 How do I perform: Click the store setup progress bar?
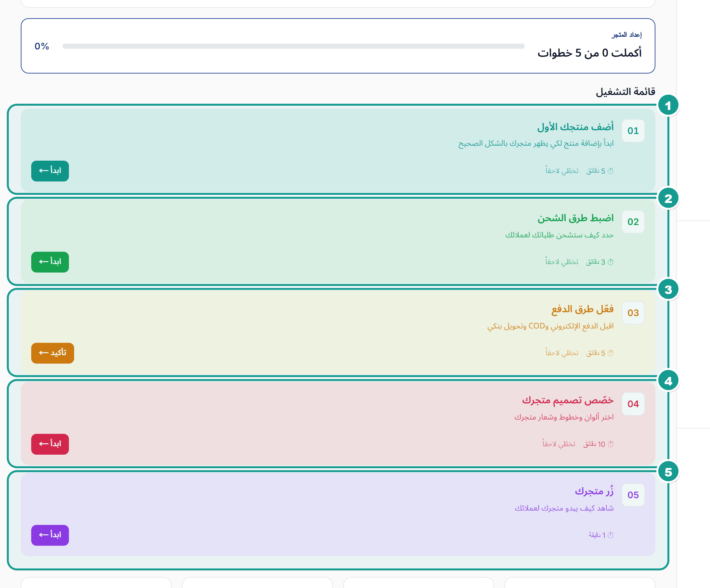pyautogui.click(x=294, y=46)
